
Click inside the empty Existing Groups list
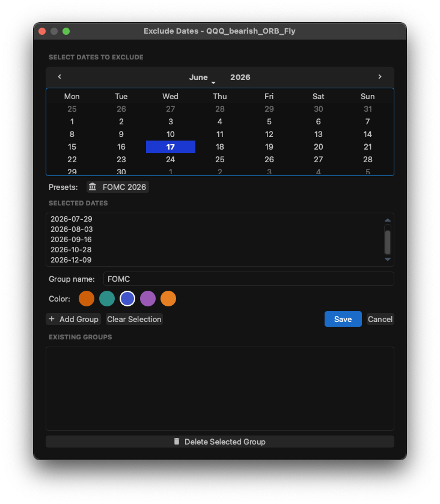(x=220, y=389)
